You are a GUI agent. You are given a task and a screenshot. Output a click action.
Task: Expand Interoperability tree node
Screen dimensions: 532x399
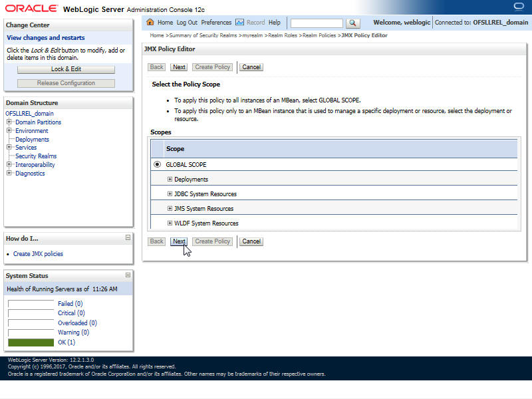click(x=9, y=164)
